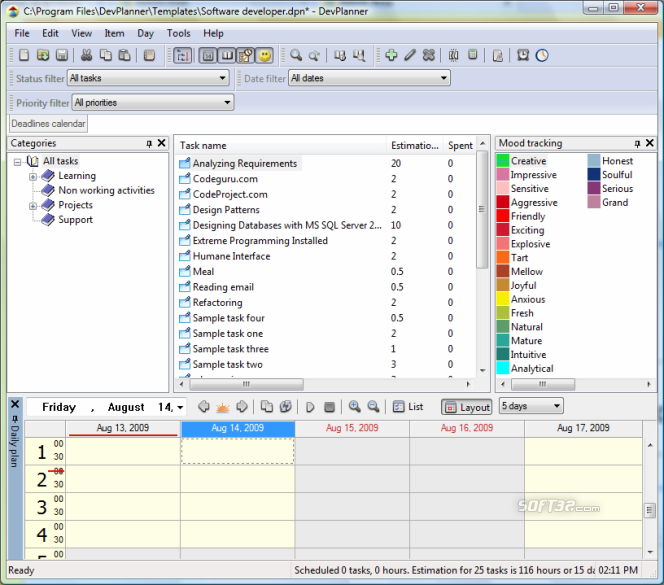Viewport: 664px width, 585px height.
Task: Expand the Projects category node
Action: pos(33,206)
